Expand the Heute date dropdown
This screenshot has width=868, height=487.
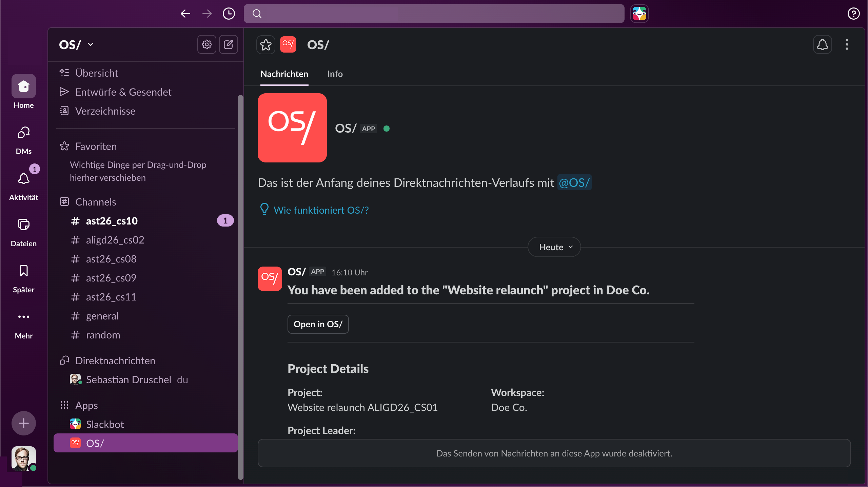point(554,247)
